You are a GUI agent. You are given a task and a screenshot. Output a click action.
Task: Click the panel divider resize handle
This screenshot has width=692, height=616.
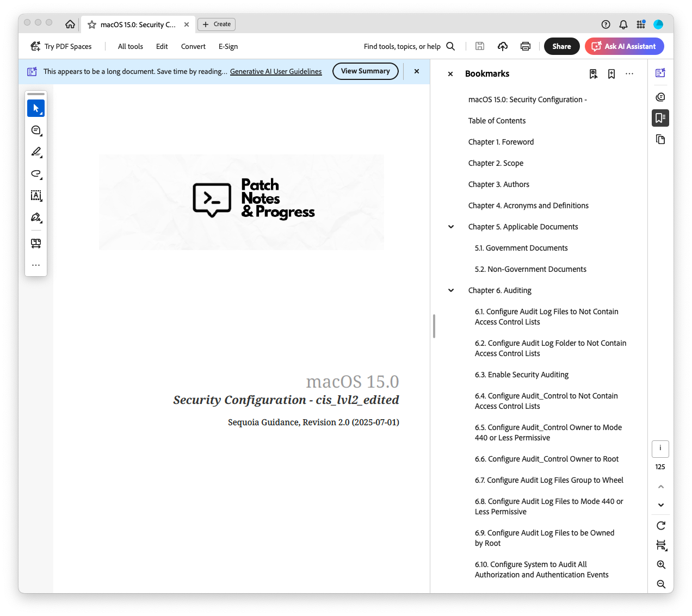coord(434,326)
